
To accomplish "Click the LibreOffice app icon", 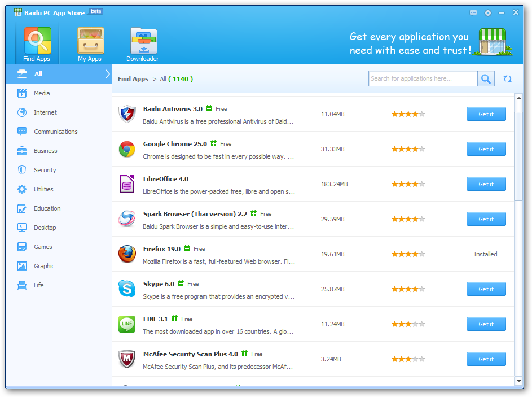I will tap(127, 184).
